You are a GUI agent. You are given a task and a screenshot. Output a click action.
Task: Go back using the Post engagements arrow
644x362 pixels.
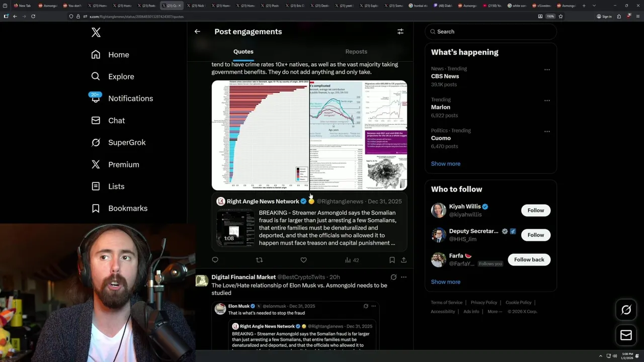tap(197, 31)
